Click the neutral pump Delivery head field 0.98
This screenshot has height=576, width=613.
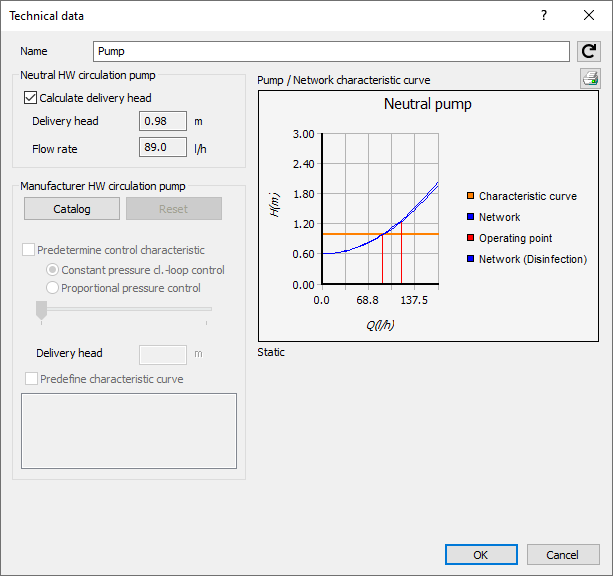pos(163,121)
